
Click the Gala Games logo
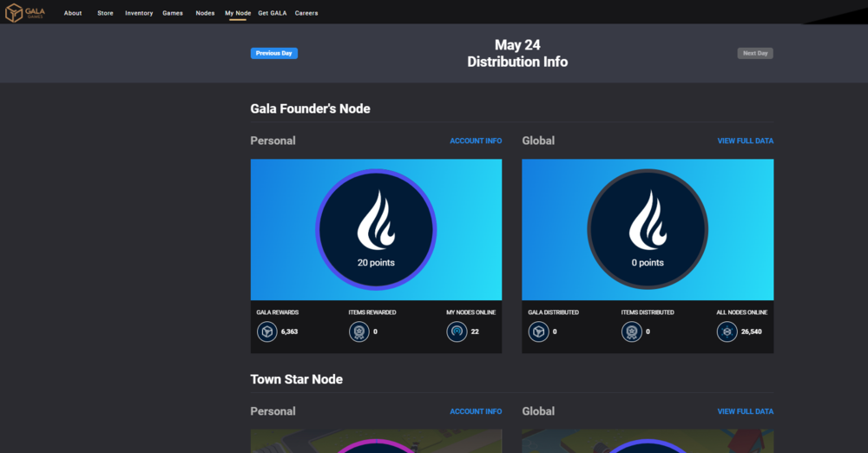25,12
